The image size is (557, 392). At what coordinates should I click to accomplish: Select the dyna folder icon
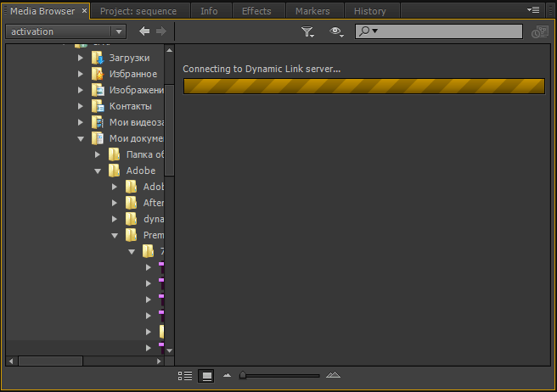pyautogui.click(x=131, y=219)
